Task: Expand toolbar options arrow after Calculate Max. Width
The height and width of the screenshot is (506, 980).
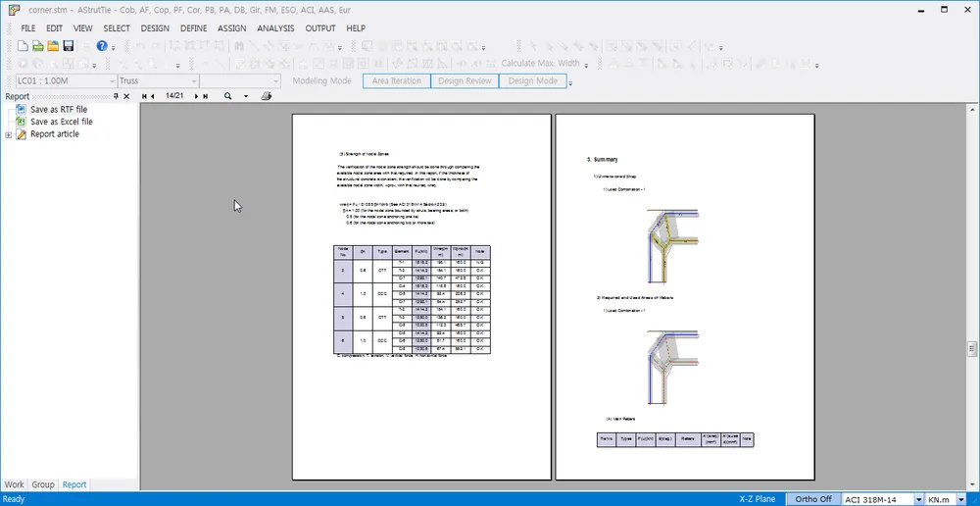Action: pos(587,65)
